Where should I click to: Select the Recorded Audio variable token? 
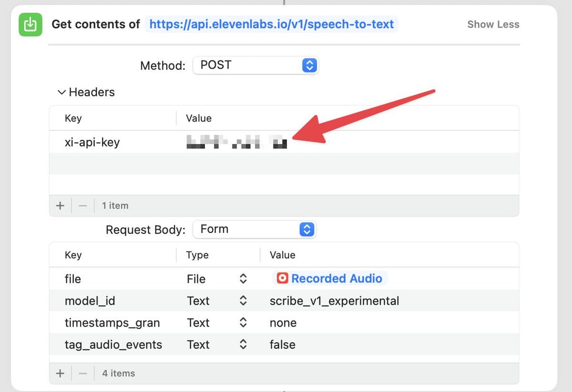(330, 279)
